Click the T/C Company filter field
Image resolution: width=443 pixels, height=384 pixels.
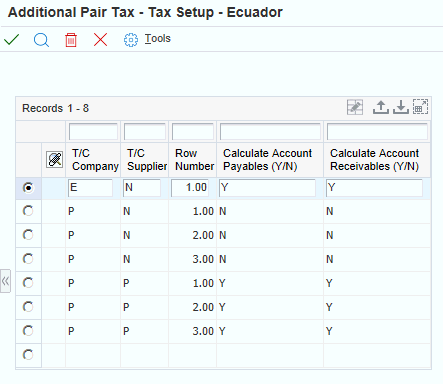(x=93, y=132)
